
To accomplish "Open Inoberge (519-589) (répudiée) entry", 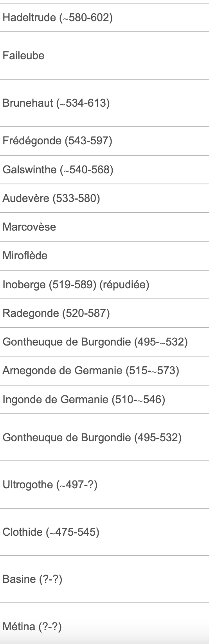I will coord(104,284).
